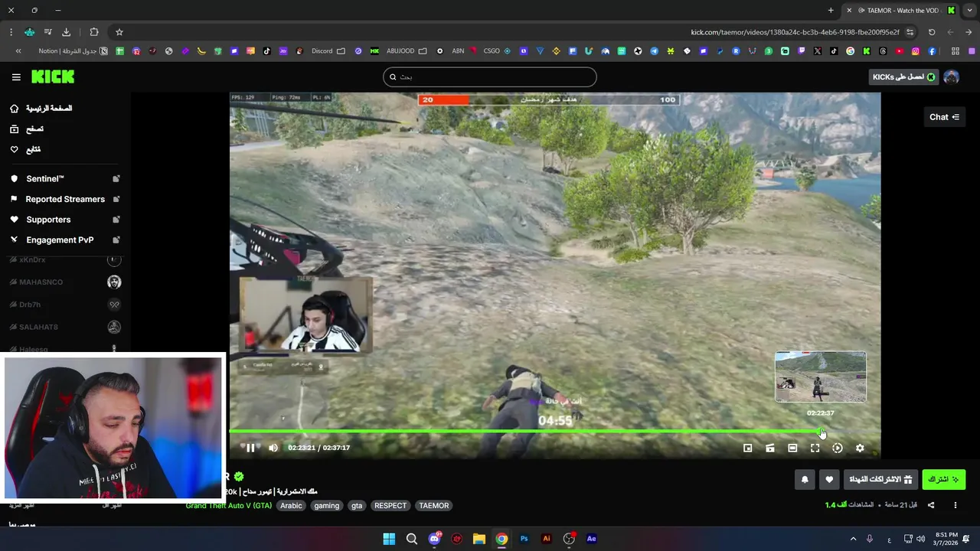Viewport: 980px width, 551px height.
Task: Click the KICK logo
Action: click(x=53, y=77)
